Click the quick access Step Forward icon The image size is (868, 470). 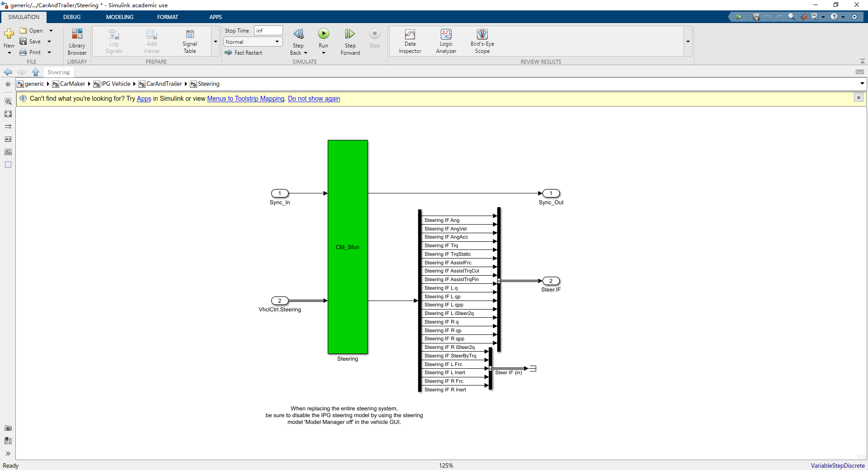(x=739, y=17)
